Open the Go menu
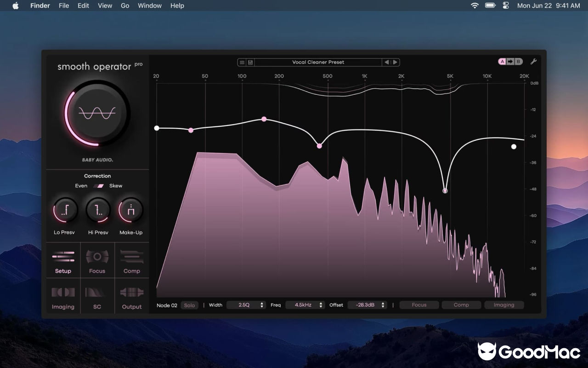588x368 pixels. [x=125, y=6]
